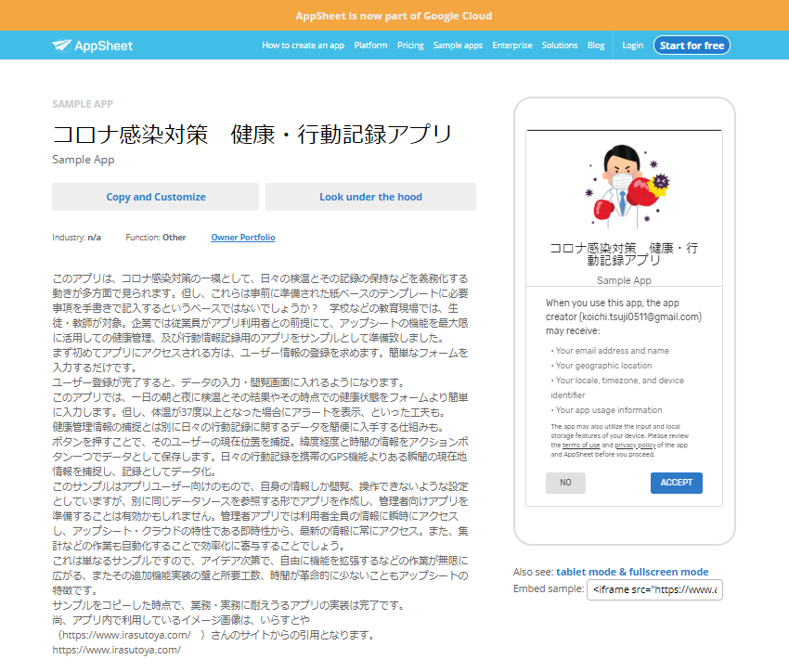
Task: Open the Solutions menu item
Action: [x=560, y=45]
